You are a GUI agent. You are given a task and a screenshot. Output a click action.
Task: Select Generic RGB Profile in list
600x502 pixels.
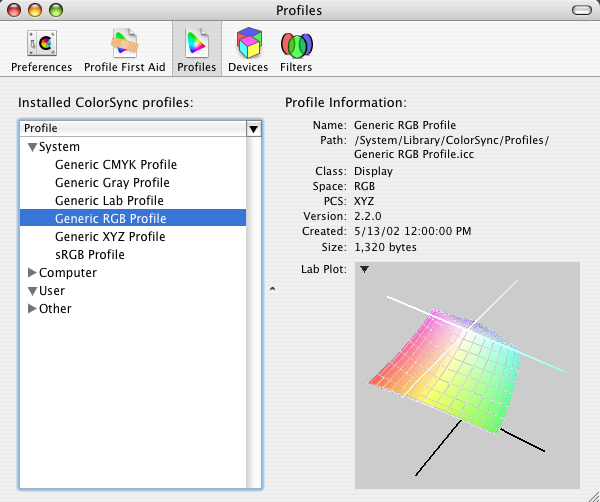(110, 219)
